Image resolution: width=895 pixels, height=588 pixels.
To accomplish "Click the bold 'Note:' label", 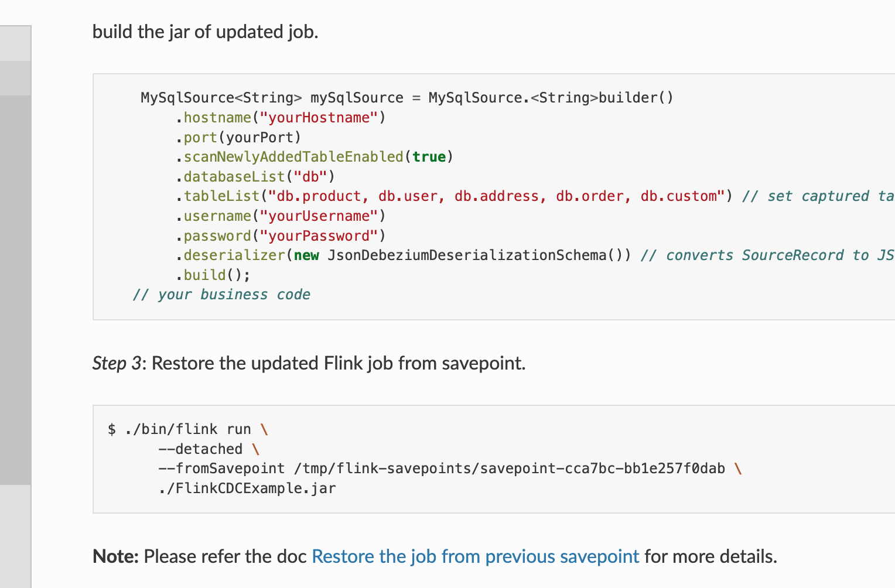I will point(115,556).
